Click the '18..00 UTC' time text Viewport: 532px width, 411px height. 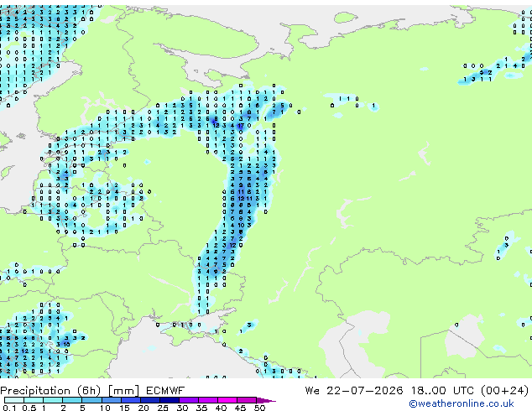coord(442,391)
